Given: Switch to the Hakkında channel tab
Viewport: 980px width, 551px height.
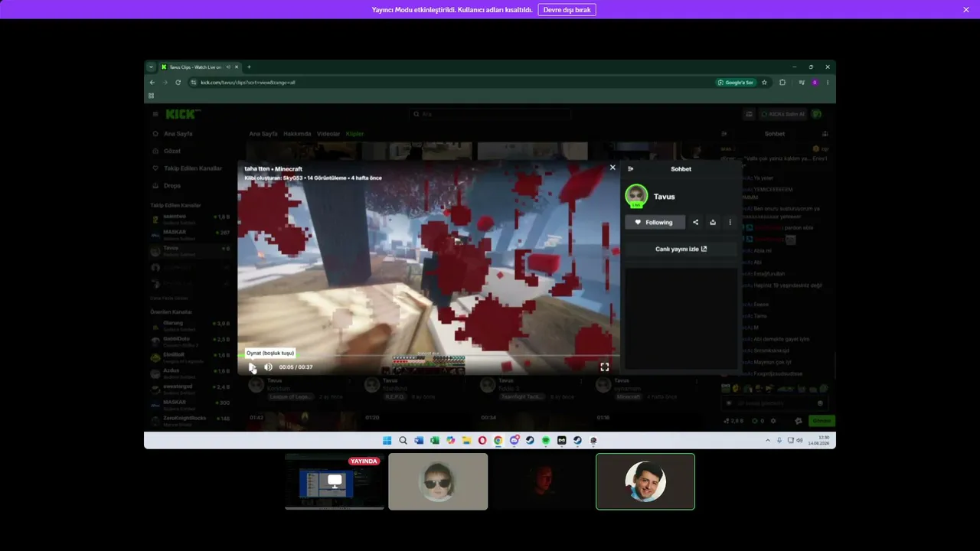Looking at the screenshot, I should pyautogui.click(x=297, y=134).
